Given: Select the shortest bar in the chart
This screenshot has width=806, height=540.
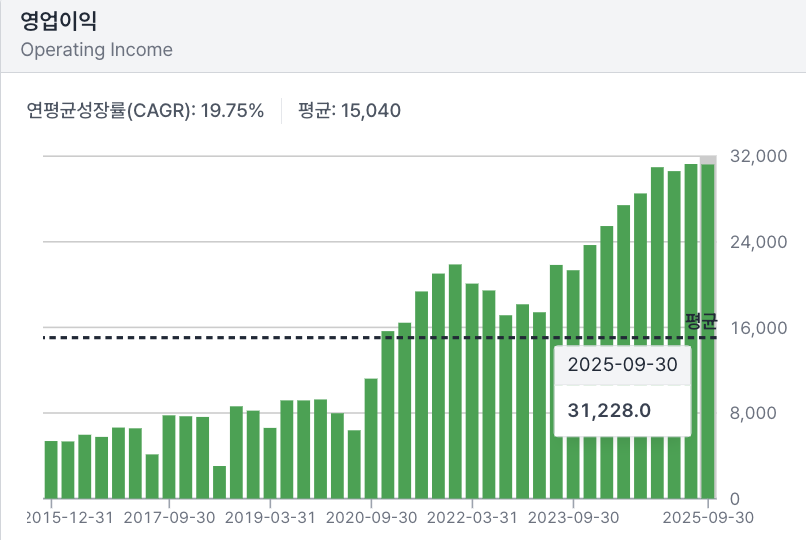Looking at the screenshot, I should pos(219,482).
